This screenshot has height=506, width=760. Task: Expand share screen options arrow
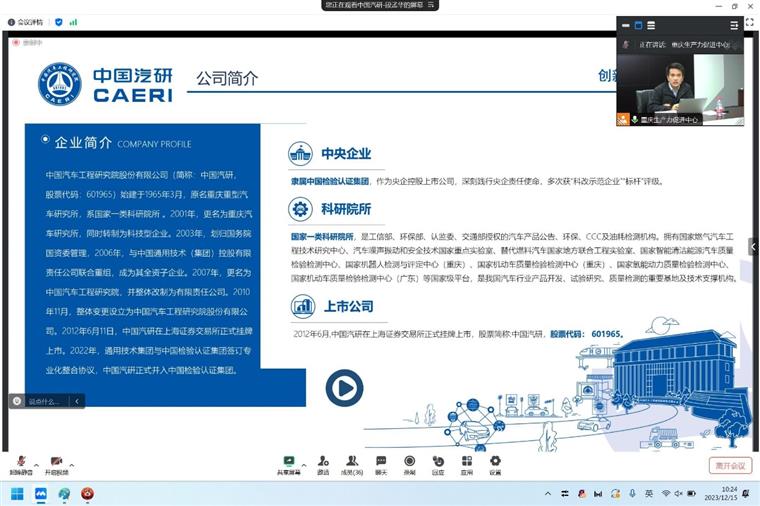pos(304,465)
